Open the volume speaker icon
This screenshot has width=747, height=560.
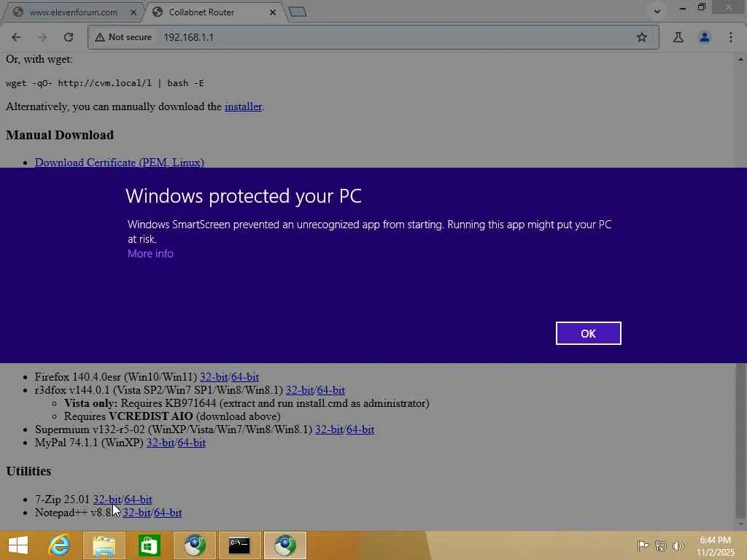[678, 545]
